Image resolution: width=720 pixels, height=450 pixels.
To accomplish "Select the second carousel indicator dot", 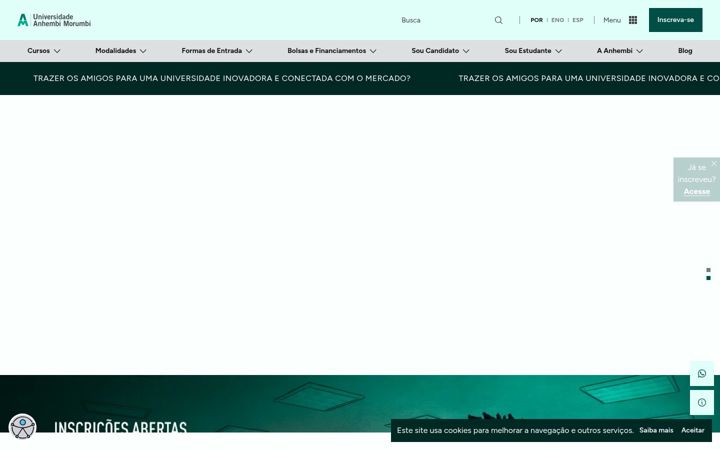I will pyautogui.click(x=708, y=278).
